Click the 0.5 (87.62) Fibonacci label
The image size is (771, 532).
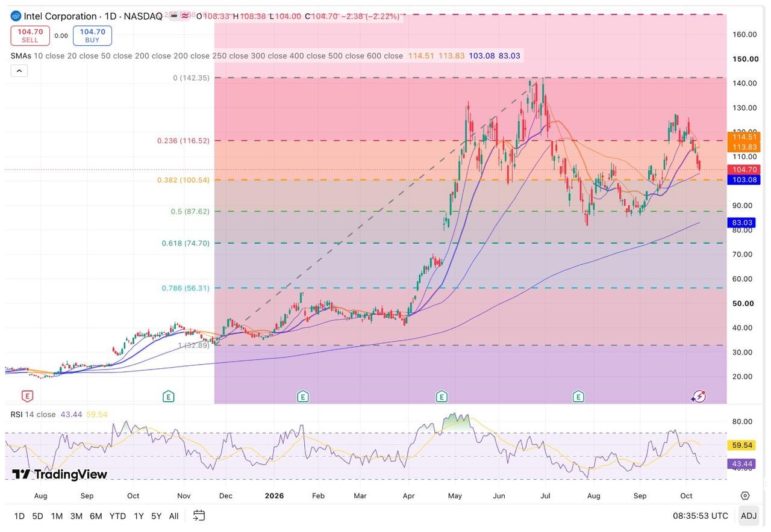tap(190, 212)
